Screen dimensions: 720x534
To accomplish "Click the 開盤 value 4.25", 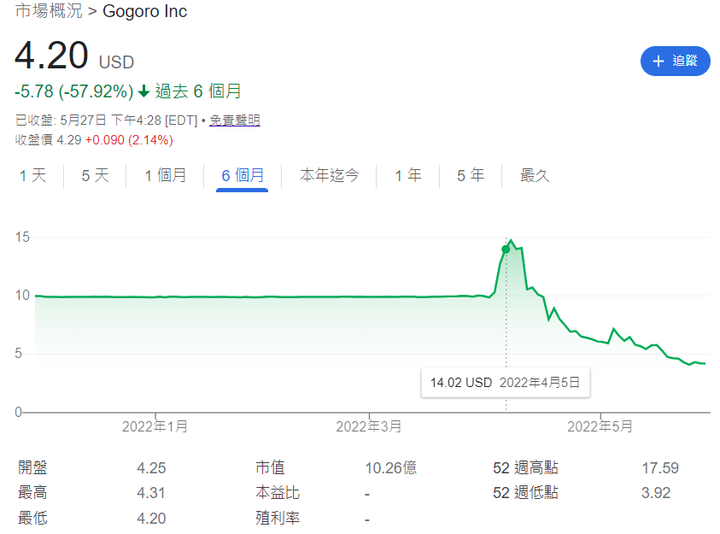I will point(151,468).
